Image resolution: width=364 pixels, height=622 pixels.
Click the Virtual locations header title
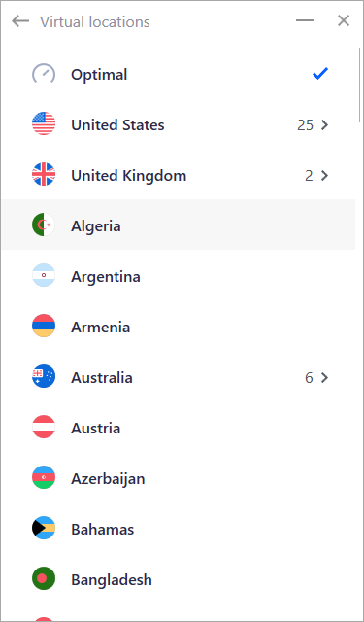[95, 21]
